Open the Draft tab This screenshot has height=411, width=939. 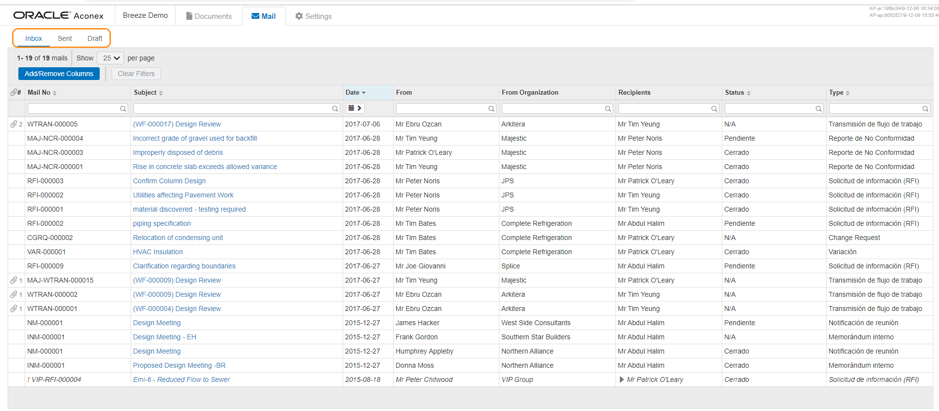click(95, 38)
